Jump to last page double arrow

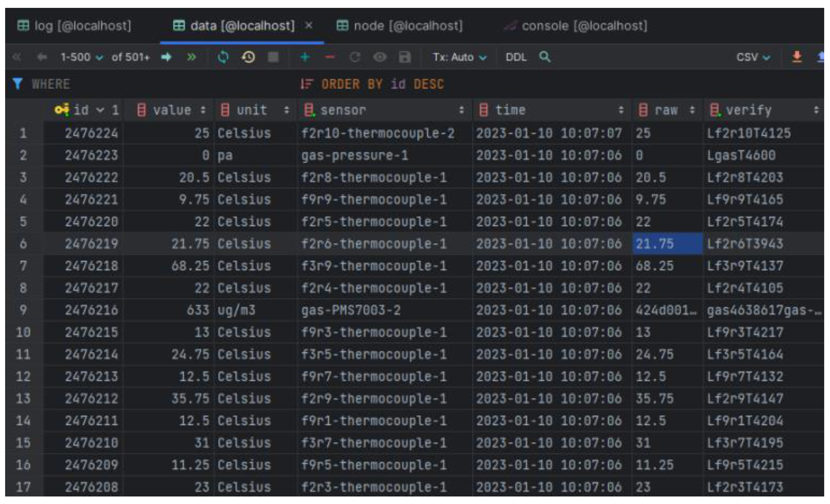[x=191, y=57]
